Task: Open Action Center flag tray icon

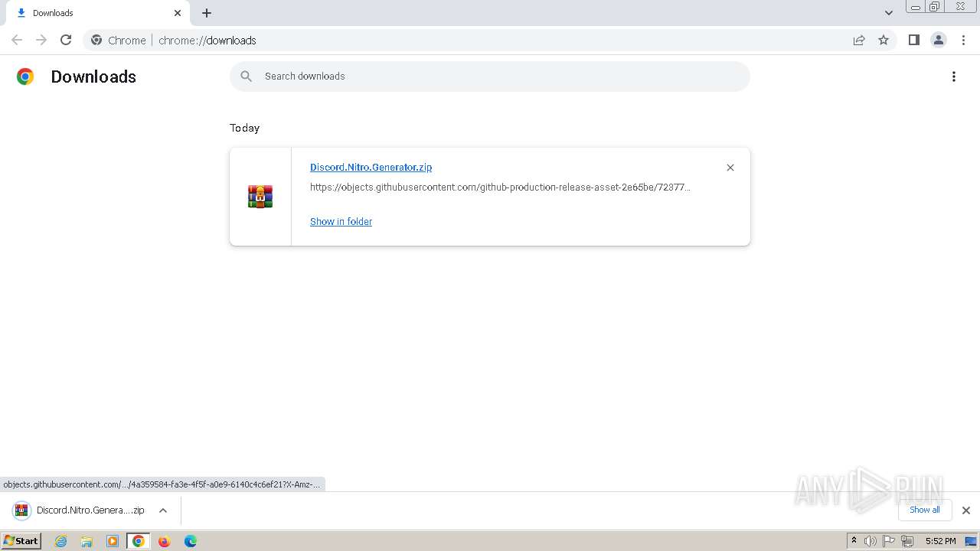Action: pyautogui.click(x=889, y=541)
